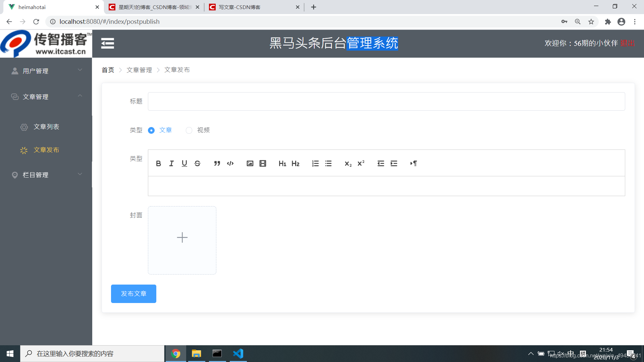Open the cover upload plus box
Viewport: 644px width, 362px height.
click(182, 240)
